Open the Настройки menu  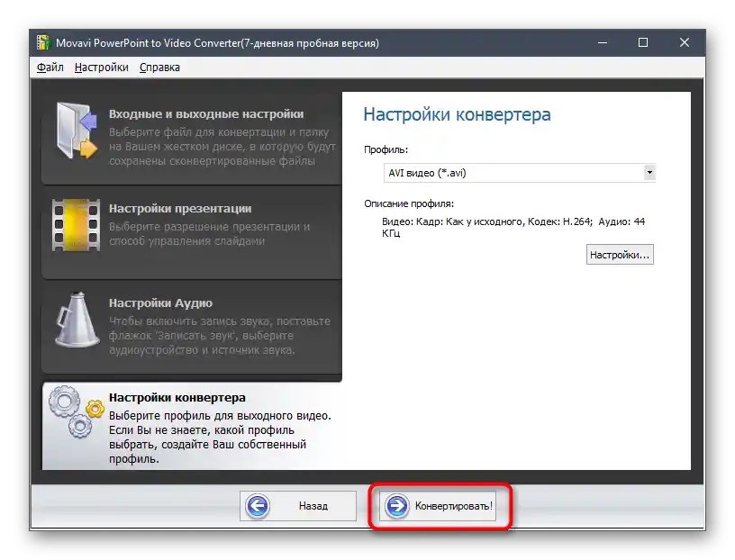(101, 68)
